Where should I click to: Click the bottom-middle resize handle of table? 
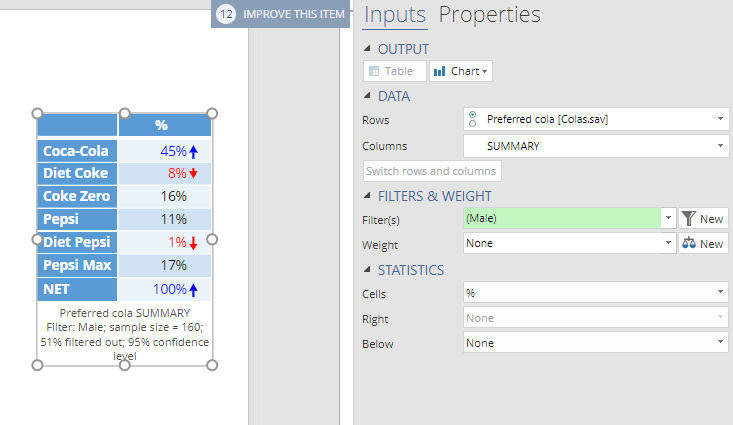pyautogui.click(x=124, y=365)
